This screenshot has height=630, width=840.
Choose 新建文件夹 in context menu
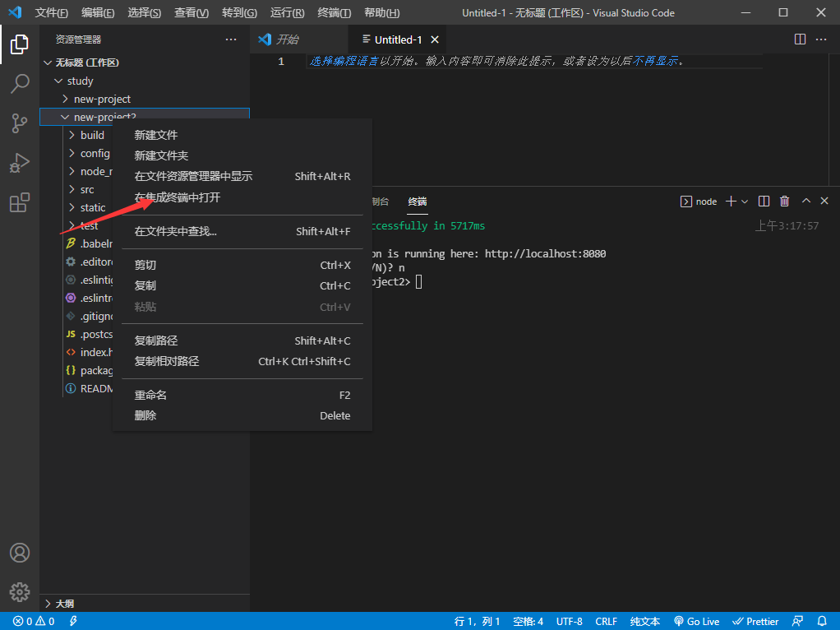(x=242, y=155)
